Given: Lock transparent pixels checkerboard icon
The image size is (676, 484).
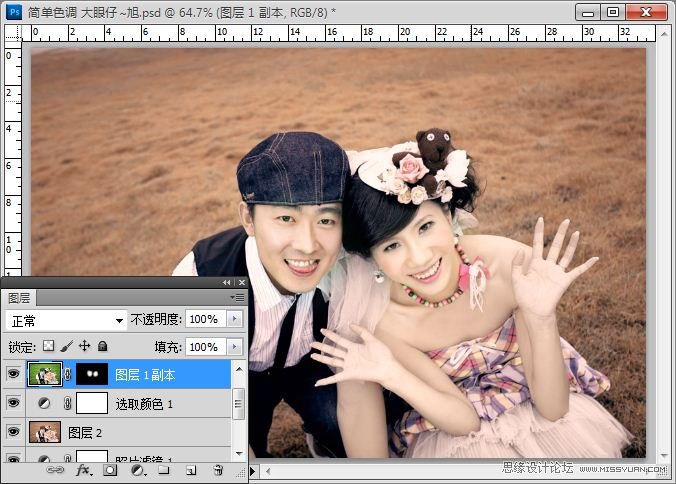Looking at the screenshot, I should coord(49,346).
